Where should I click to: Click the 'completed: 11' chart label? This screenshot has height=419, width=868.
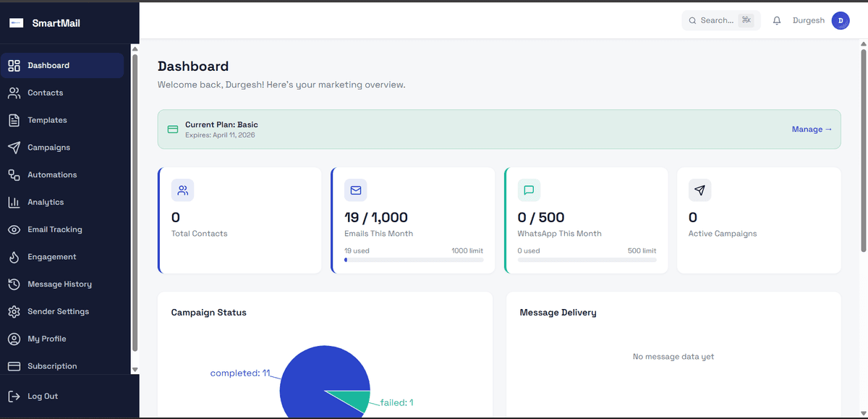pyautogui.click(x=240, y=373)
